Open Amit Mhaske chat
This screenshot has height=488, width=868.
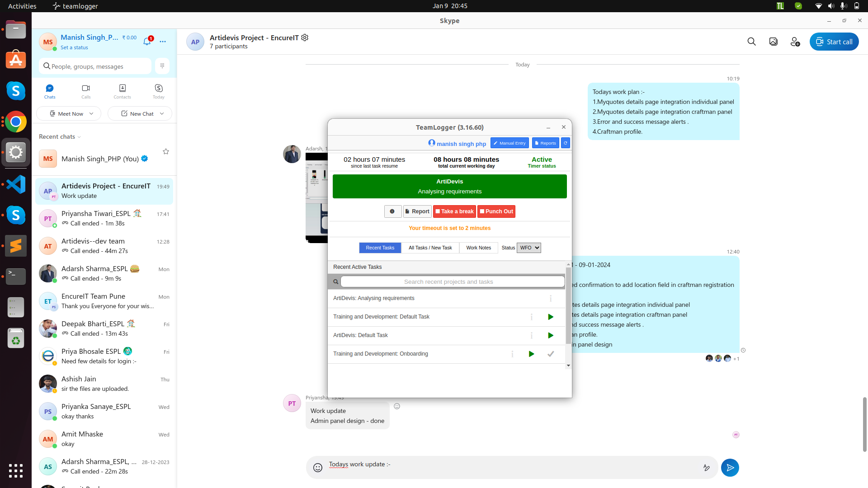coord(104,439)
